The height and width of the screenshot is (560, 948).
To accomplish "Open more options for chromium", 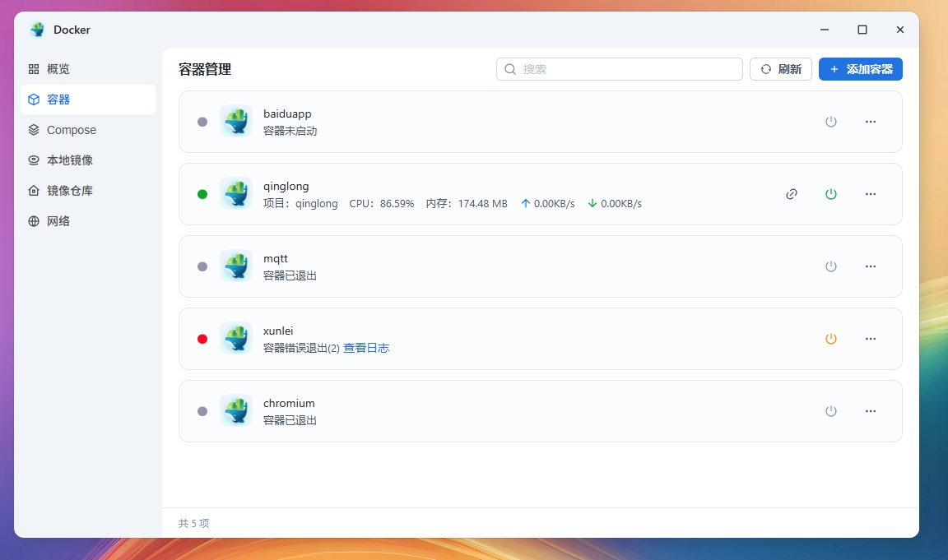I will (x=870, y=411).
